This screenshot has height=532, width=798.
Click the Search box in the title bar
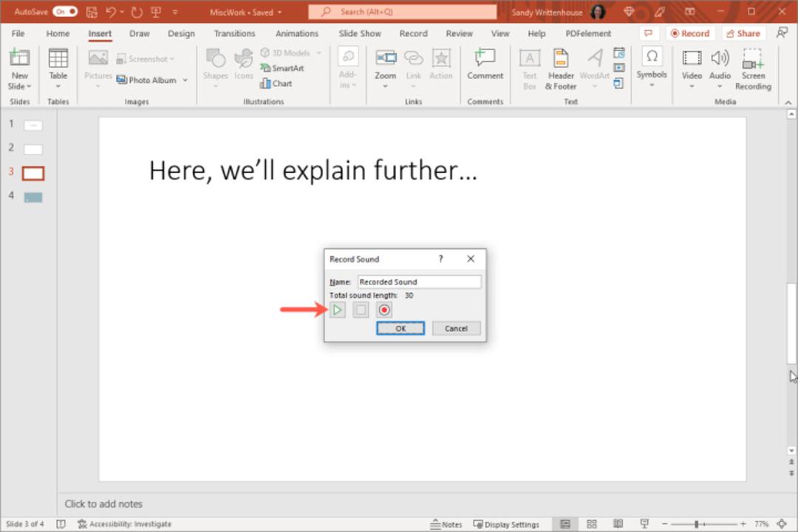tap(403, 11)
